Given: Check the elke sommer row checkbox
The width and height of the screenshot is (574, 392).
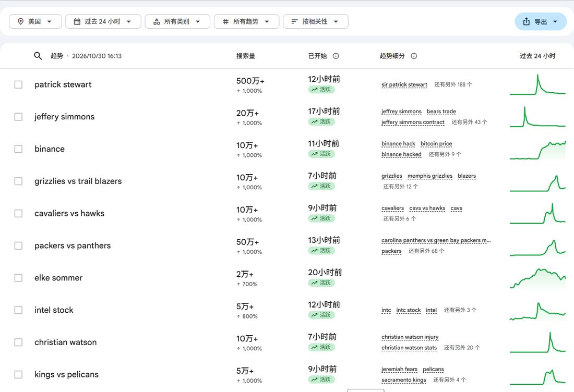Looking at the screenshot, I should [x=18, y=277].
